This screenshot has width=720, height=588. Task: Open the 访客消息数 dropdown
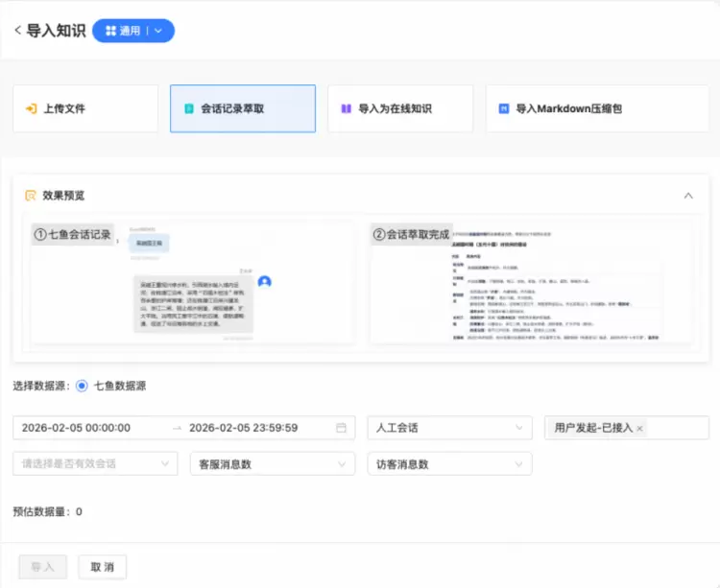coord(449,464)
